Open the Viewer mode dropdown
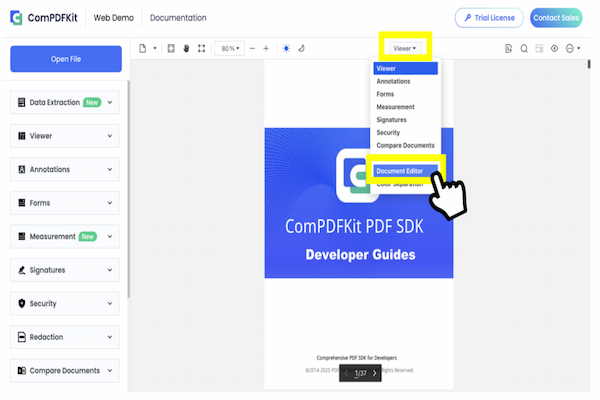 (405, 49)
